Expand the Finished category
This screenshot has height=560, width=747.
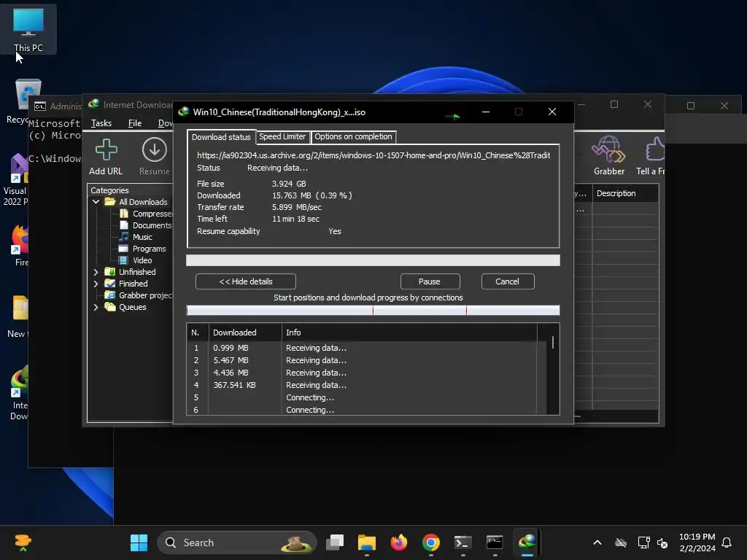pos(96,284)
